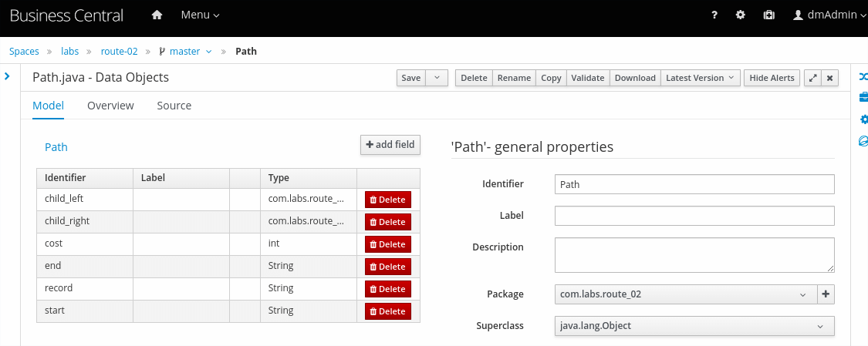Open the Superclass java.lang.Object dropdown
The image size is (868, 346).
[x=694, y=326]
